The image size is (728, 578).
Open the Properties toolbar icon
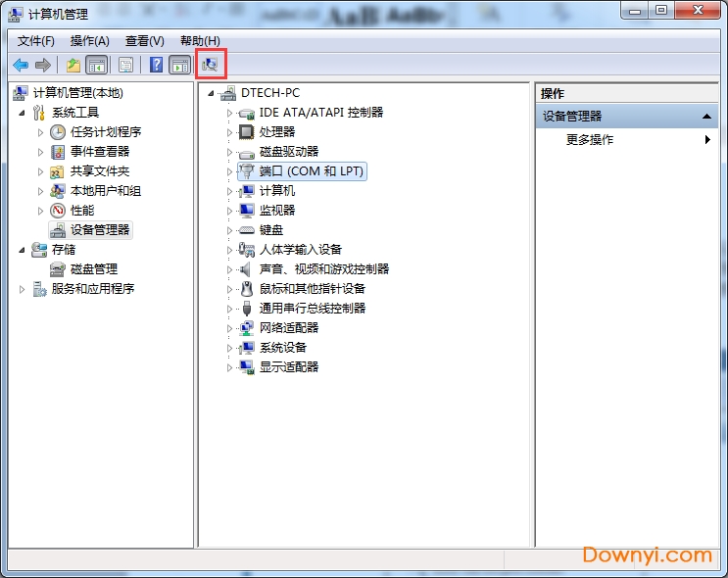125,65
